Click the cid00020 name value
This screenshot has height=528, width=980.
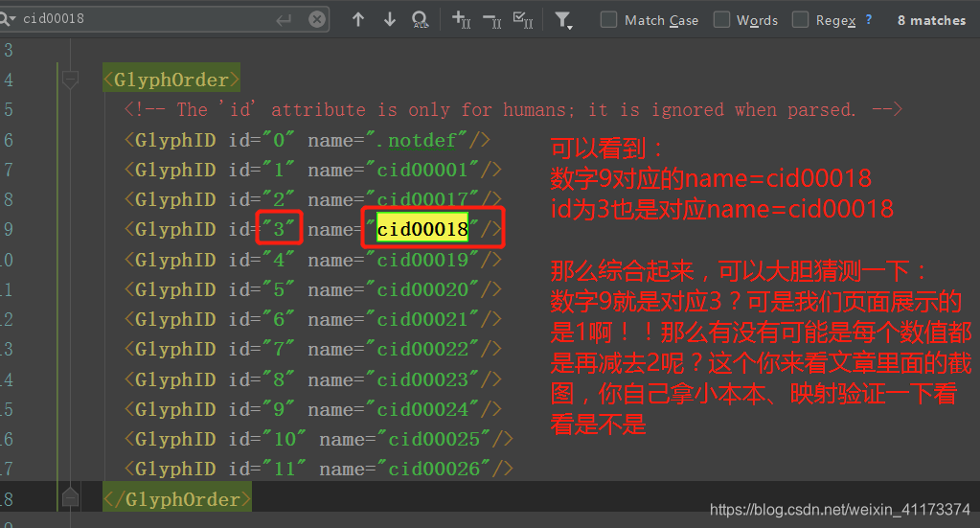click(422, 289)
